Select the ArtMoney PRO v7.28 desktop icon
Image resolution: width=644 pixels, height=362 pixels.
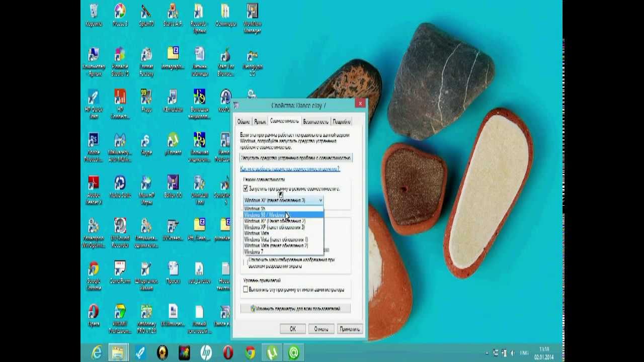coord(146,319)
